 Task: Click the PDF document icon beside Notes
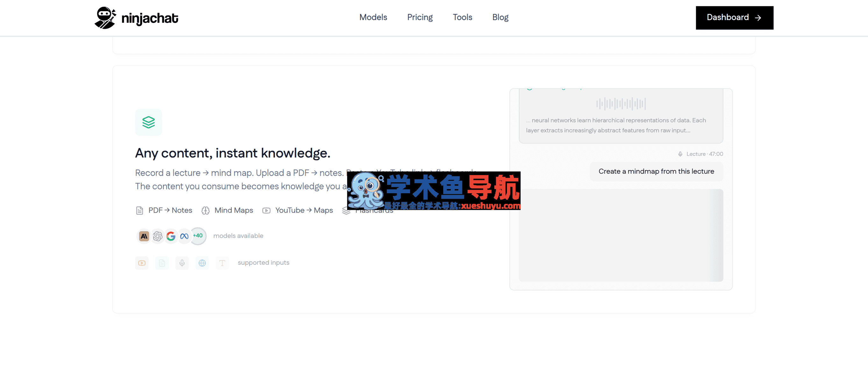point(139,210)
